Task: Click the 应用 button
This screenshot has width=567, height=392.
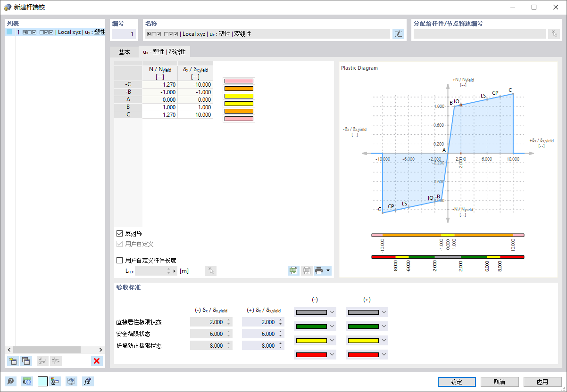Action: pos(542,382)
